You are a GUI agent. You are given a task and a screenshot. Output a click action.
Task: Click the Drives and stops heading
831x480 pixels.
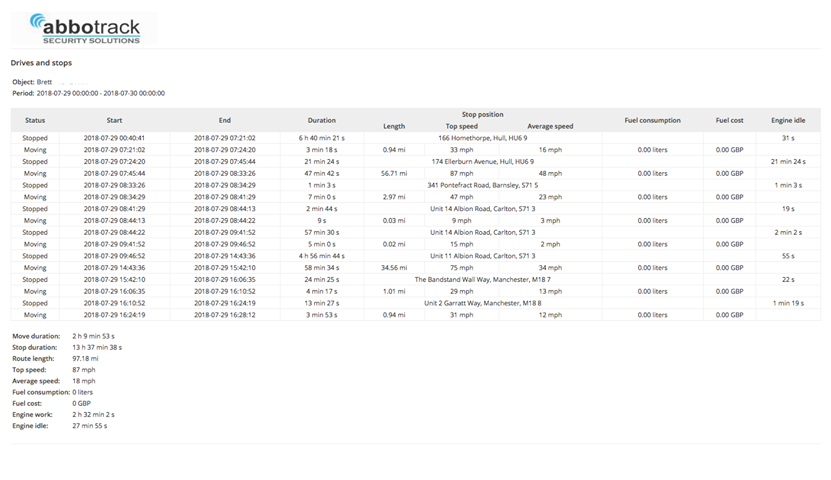(x=41, y=63)
